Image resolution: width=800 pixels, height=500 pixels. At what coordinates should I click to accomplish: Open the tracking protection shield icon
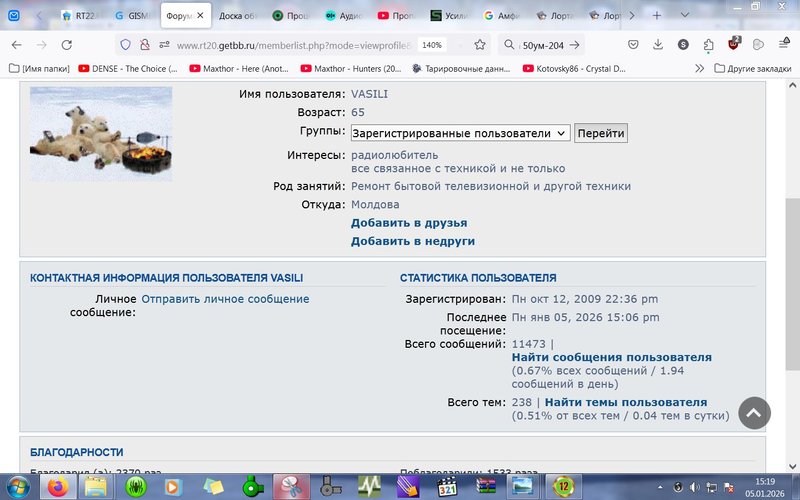pyautogui.click(x=126, y=45)
